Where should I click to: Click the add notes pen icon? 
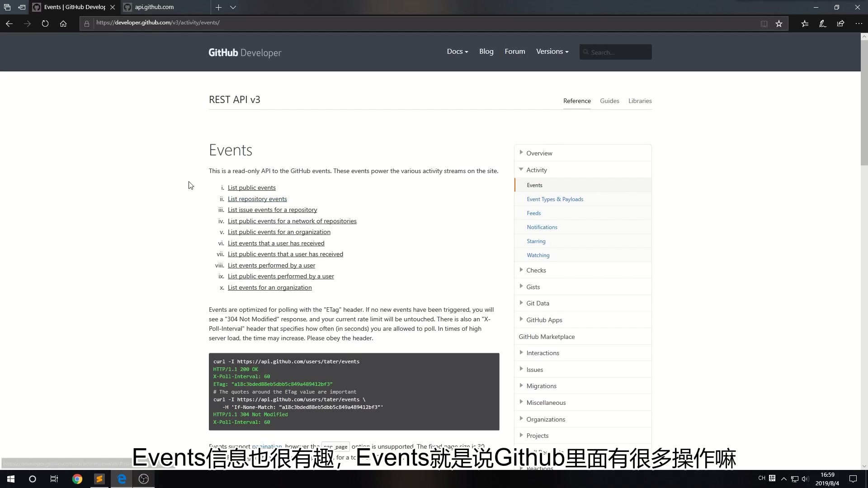click(823, 23)
